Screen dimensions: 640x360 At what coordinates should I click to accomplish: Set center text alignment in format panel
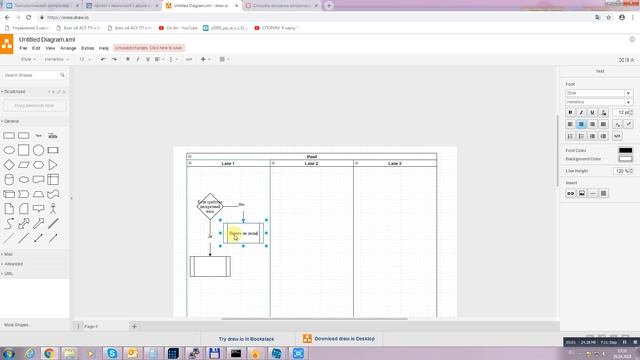[x=581, y=124]
